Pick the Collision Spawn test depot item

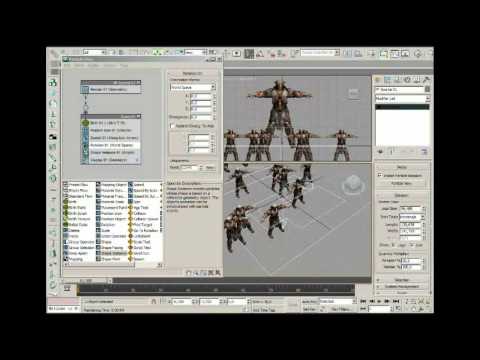click(x=144, y=219)
